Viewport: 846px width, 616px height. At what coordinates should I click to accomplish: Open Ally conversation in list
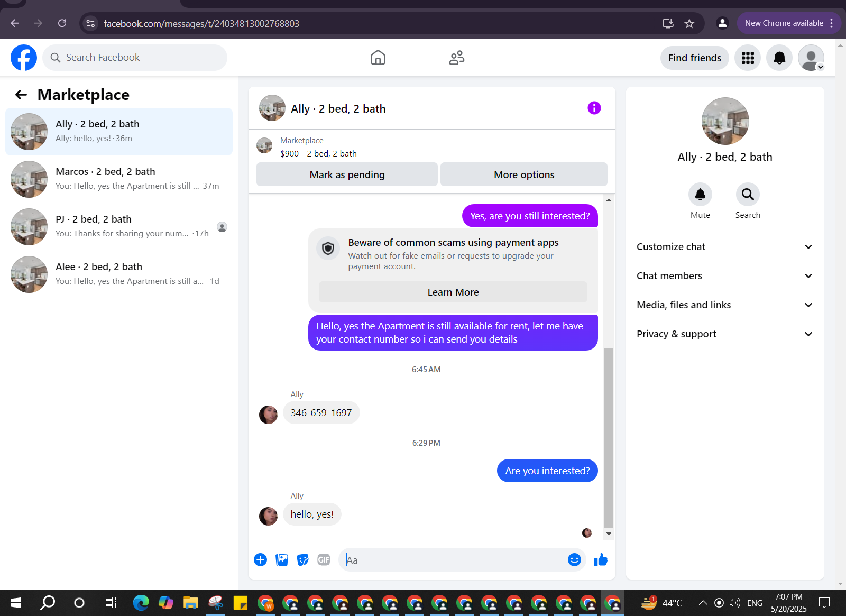[119, 132]
